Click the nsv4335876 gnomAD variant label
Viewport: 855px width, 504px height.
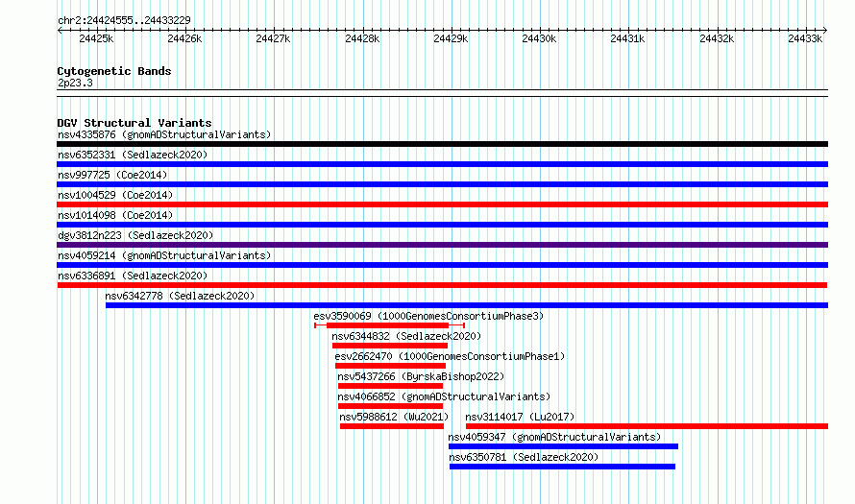(164, 134)
